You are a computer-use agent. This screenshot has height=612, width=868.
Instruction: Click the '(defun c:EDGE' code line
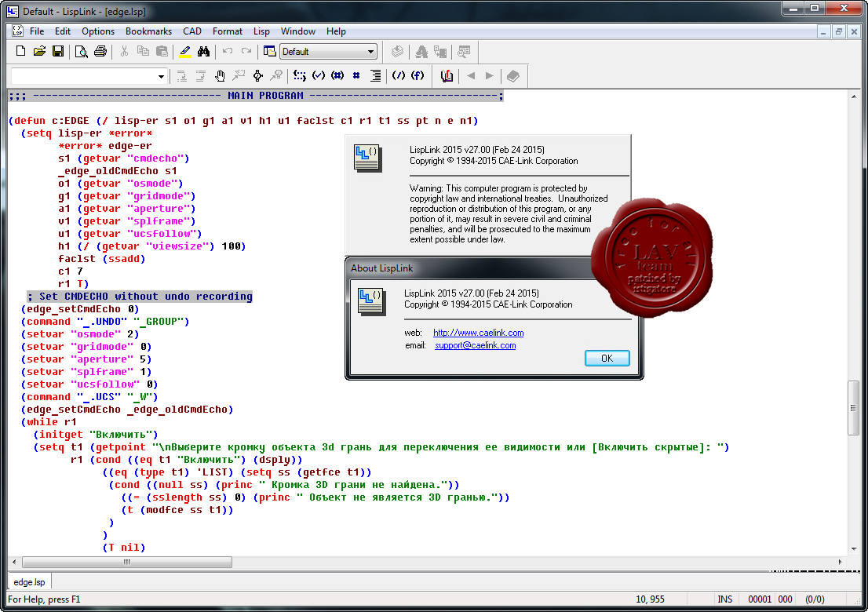point(243,121)
